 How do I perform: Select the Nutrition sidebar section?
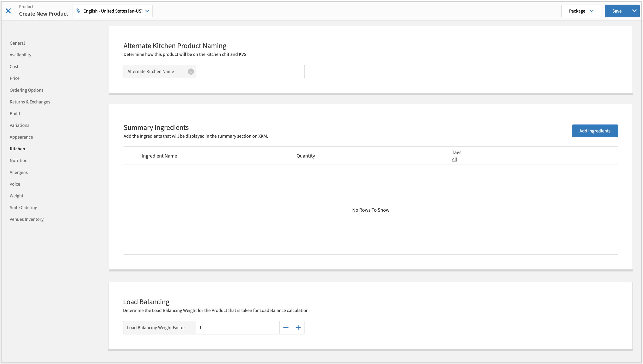pyautogui.click(x=18, y=160)
